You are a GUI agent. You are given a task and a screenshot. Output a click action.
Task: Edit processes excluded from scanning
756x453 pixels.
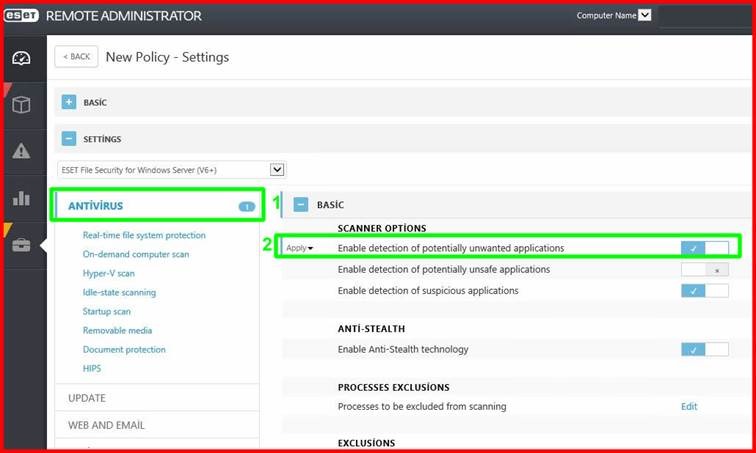pos(689,406)
